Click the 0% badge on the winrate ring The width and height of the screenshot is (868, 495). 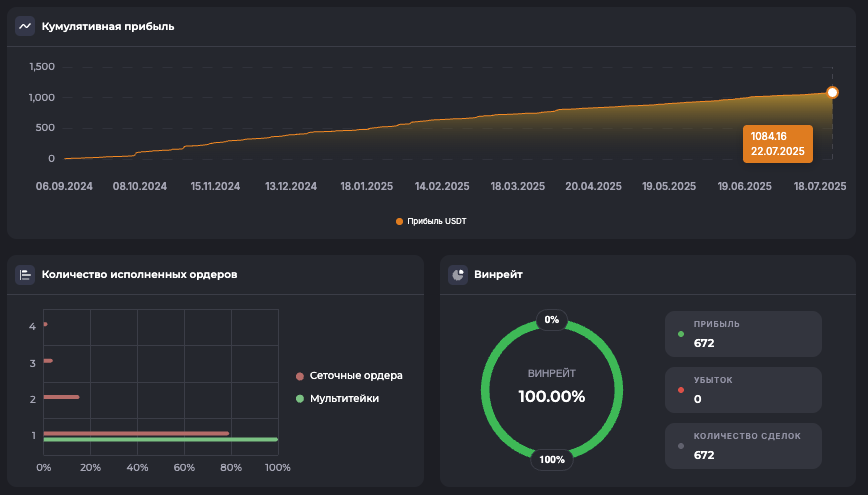point(552,320)
